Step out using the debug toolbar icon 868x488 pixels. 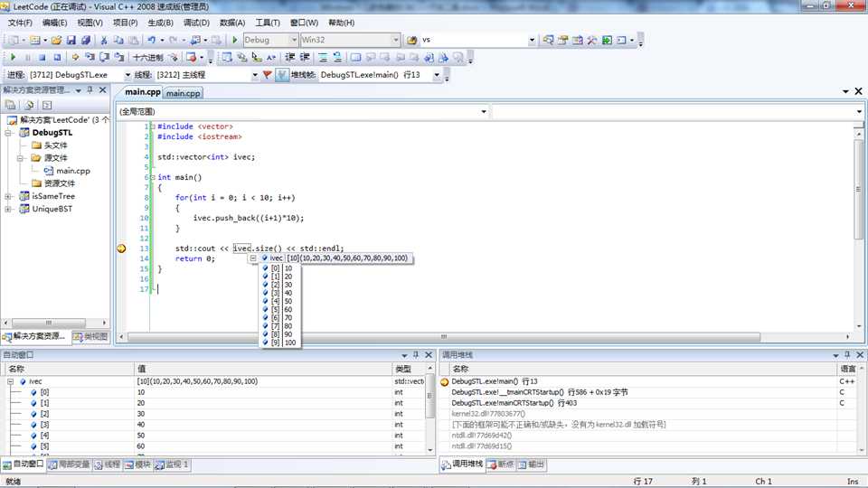point(119,57)
